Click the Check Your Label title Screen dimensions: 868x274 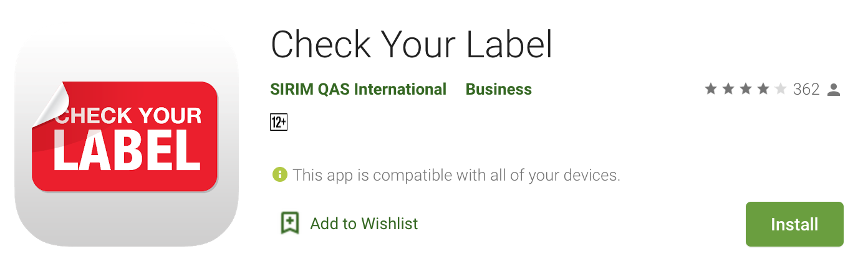[x=412, y=45]
